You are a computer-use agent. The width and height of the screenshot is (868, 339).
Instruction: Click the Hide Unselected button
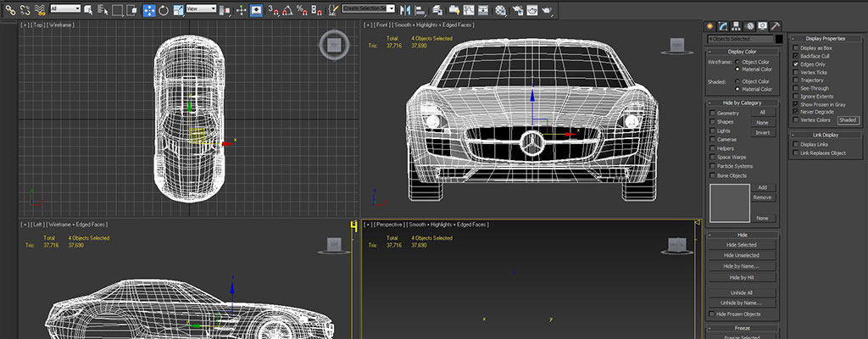coord(743,255)
